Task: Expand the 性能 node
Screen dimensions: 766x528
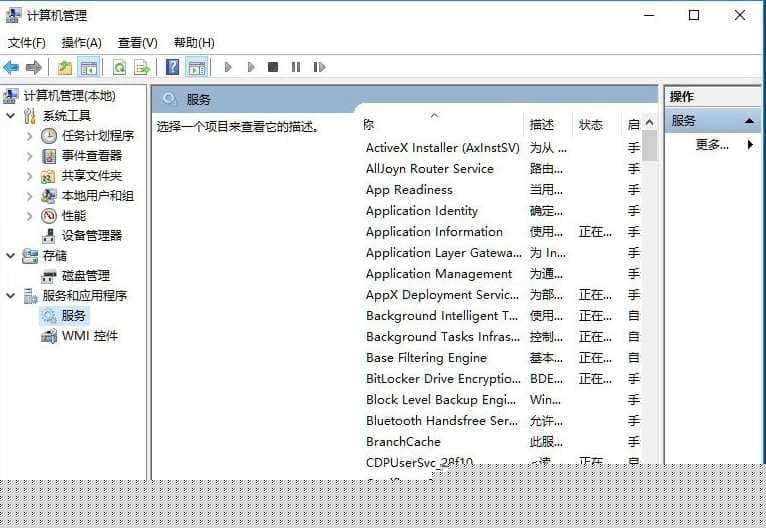Action: pyautogui.click(x=29, y=216)
